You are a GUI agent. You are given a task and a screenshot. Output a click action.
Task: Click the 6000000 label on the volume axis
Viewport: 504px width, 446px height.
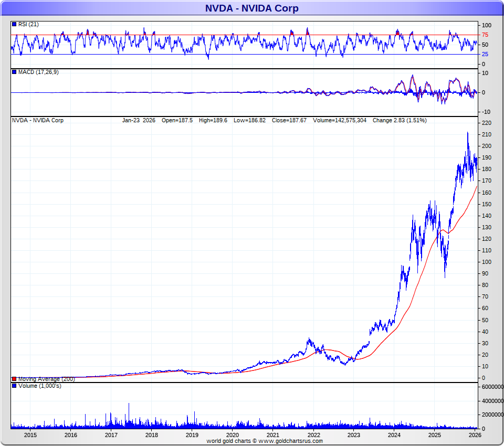[x=492, y=387]
